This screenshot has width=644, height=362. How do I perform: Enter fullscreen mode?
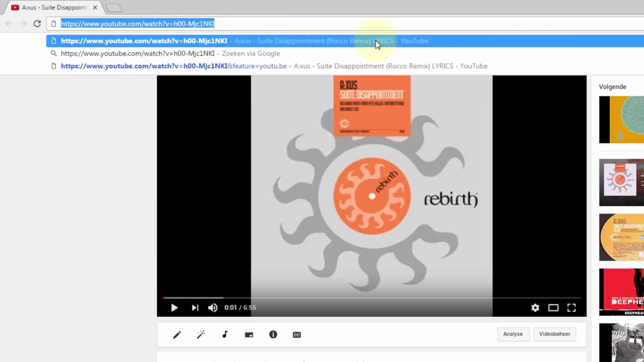coord(572,308)
